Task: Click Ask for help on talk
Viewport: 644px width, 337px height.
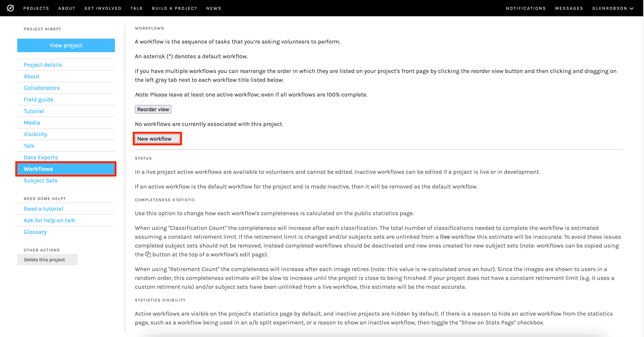Action: [49, 220]
